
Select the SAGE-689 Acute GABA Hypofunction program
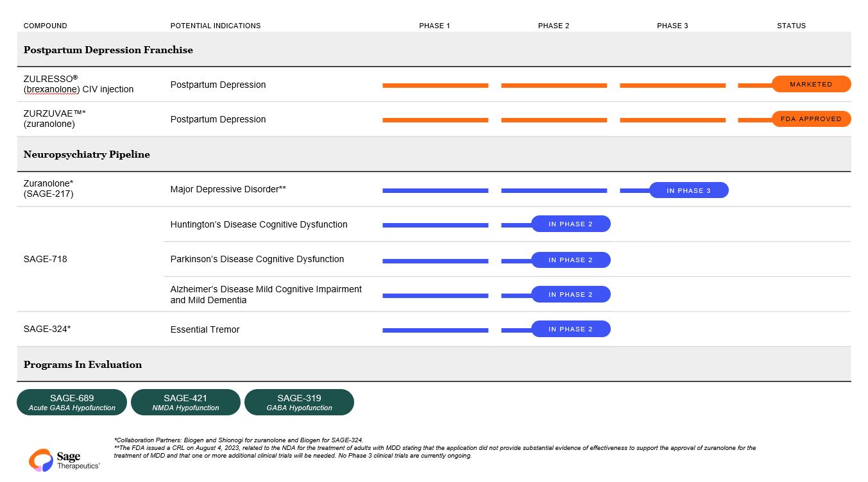click(x=72, y=403)
